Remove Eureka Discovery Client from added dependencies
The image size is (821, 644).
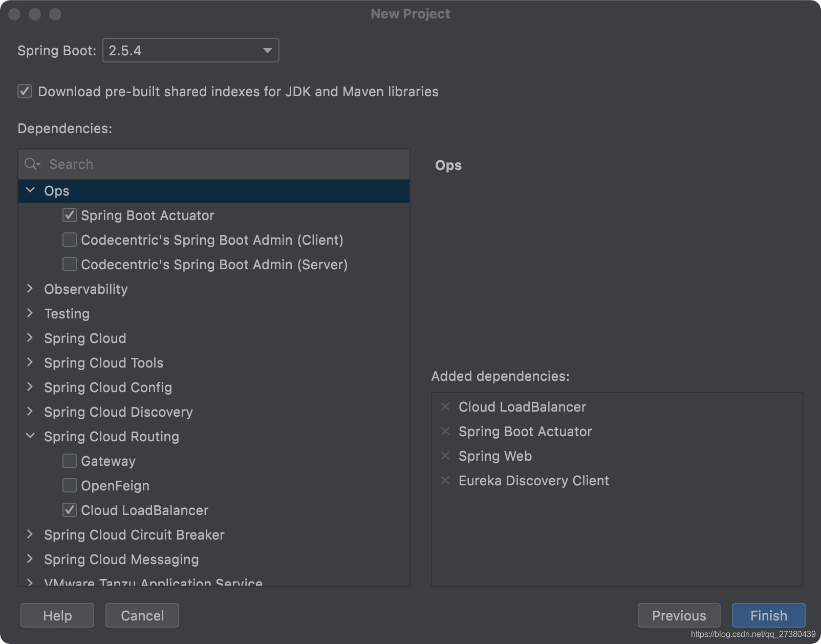point(445,481)
